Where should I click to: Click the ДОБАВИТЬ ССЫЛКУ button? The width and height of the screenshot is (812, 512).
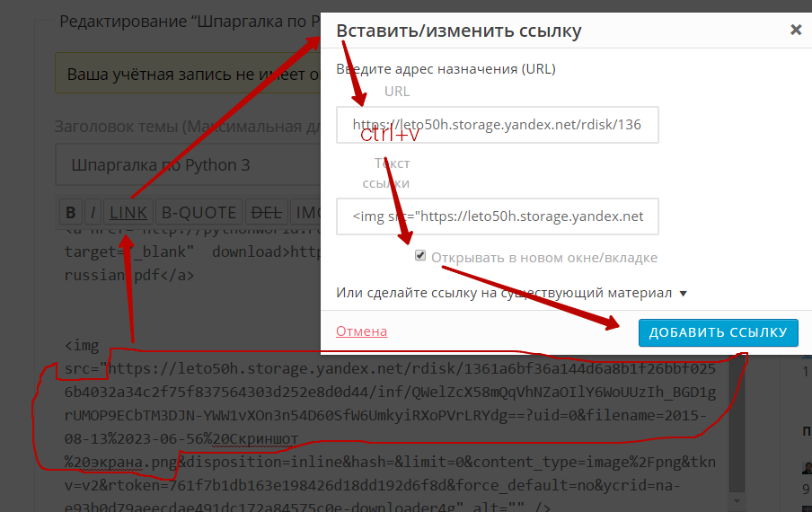pos(719,332)
